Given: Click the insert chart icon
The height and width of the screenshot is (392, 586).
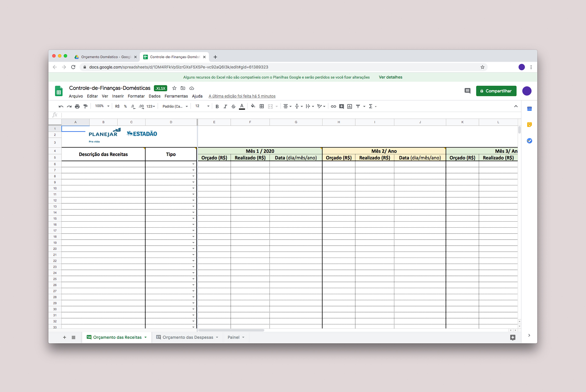Looking at the screenshot, I should [350, 106].
